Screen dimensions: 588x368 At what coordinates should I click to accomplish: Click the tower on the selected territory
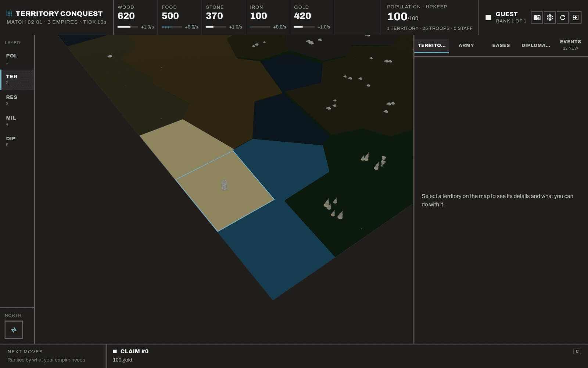click(x=224, y=184)
